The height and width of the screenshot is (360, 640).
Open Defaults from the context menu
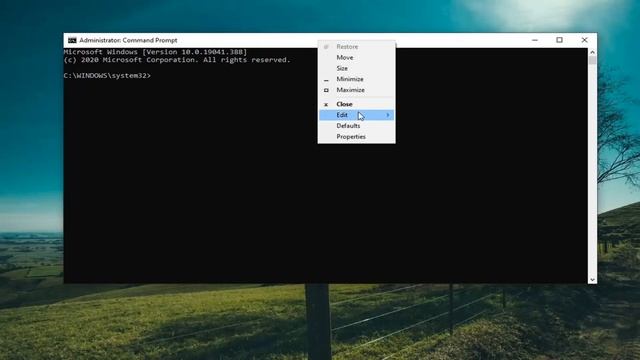356,126
